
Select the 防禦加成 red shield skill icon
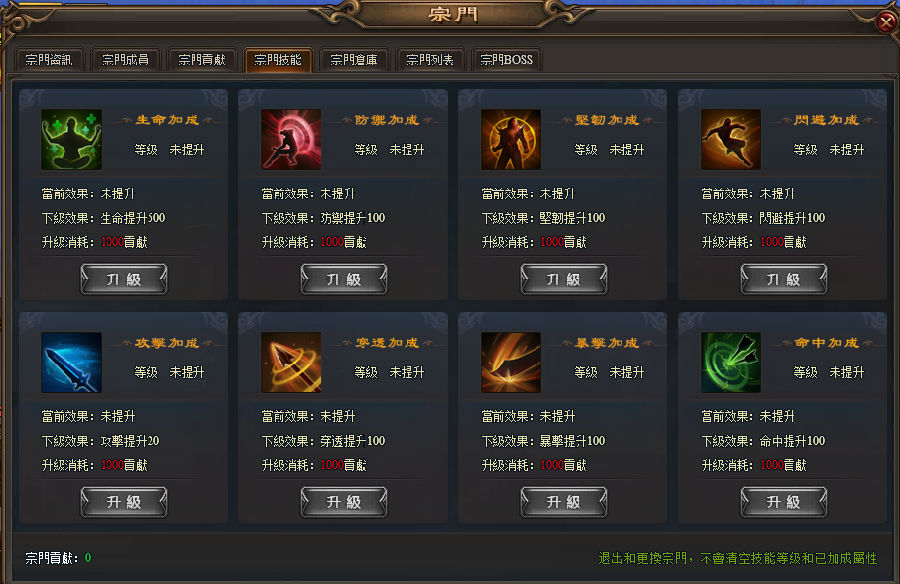point(291,140)
